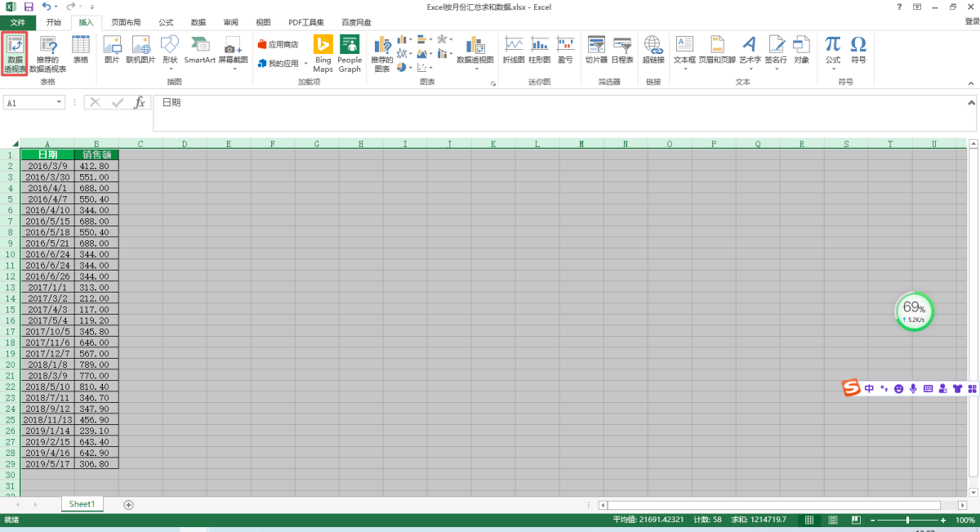Open the 公式 ribbon tab

tap(166, 22)
